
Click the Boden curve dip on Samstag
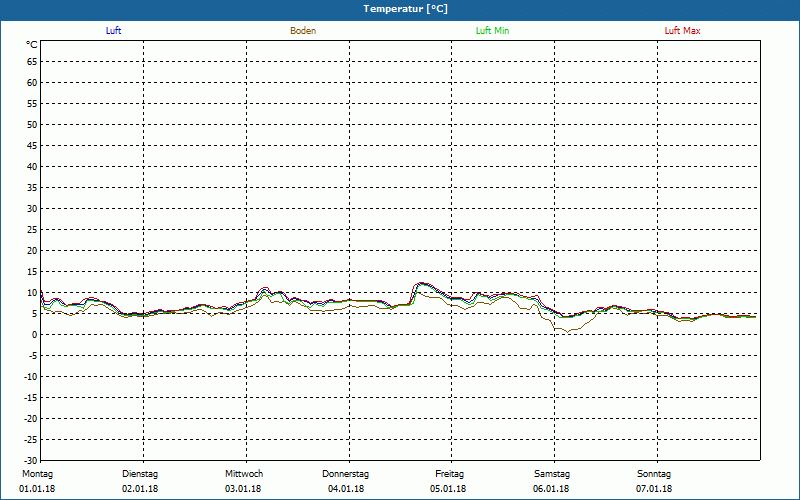(567, 332)
